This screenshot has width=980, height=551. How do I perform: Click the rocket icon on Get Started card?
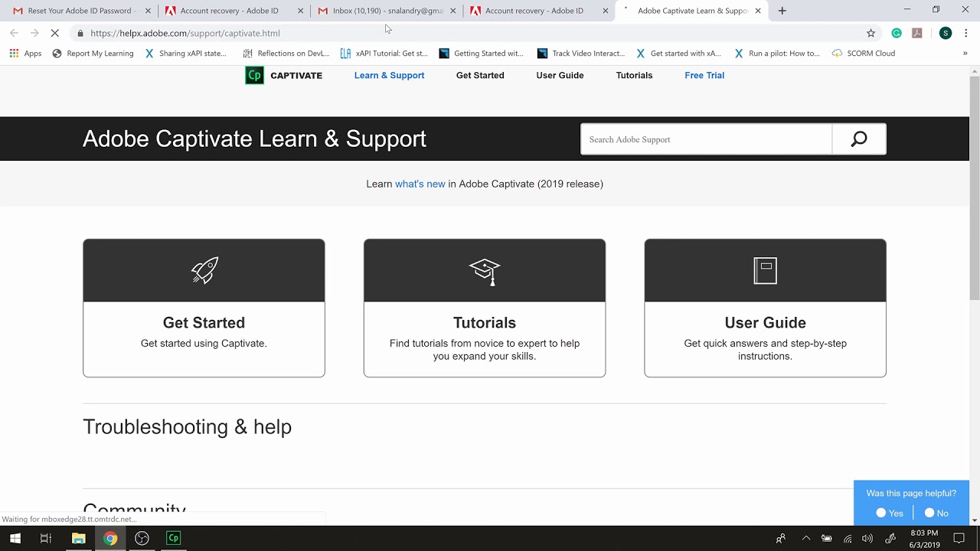[x=204, y=270]
